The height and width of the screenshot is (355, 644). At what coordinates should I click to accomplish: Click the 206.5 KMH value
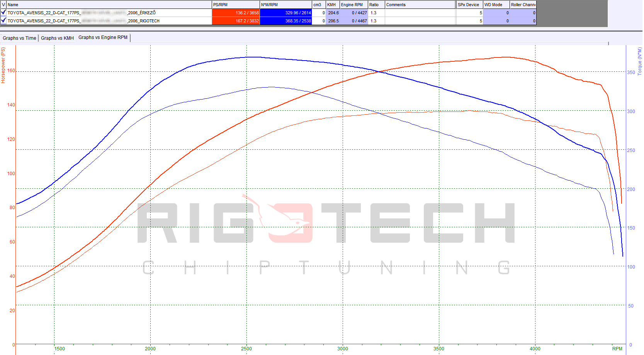pos(333,21)
